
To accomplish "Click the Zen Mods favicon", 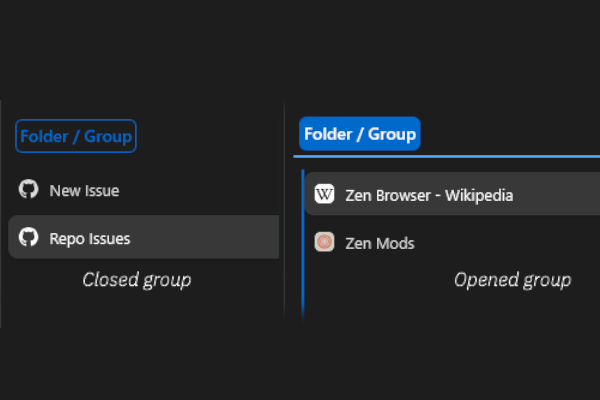I will (324, 242).
